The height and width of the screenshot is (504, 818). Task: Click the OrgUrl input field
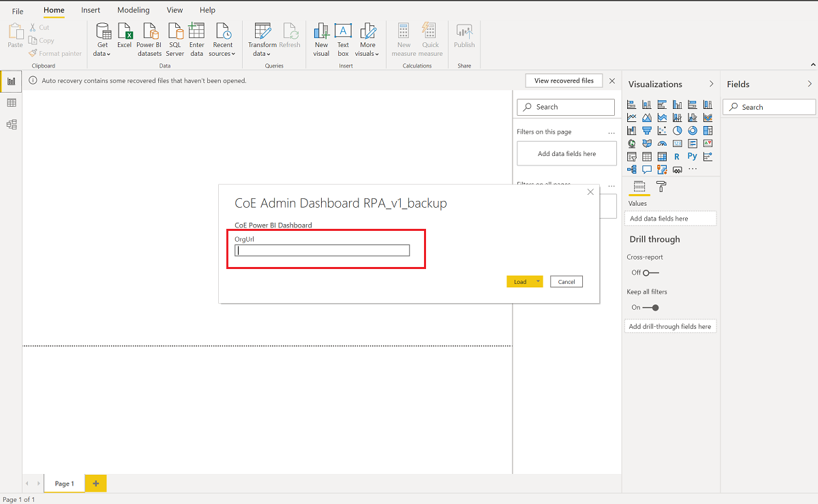(x=322, y=250)
